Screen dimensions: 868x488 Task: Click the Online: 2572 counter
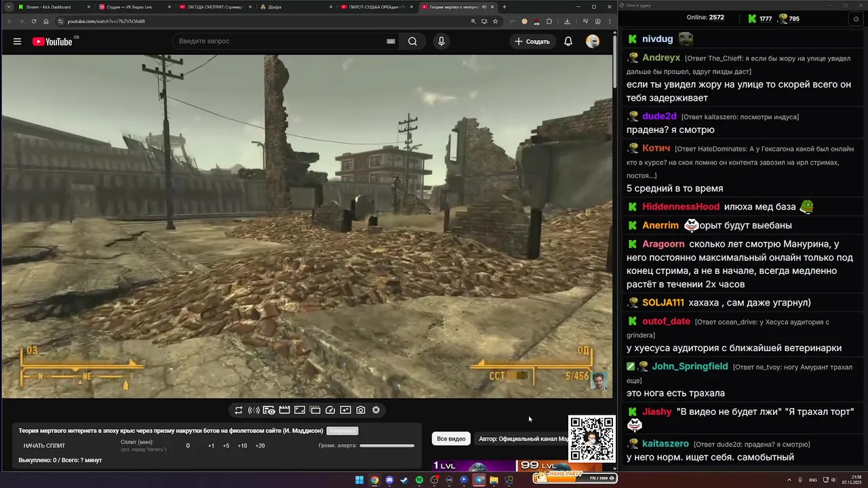tap(705, 18)
